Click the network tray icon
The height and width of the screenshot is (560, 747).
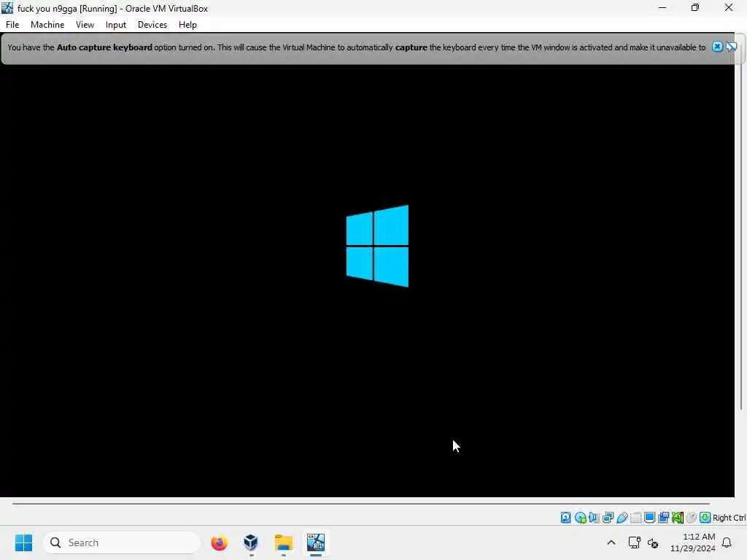pyautogui.click(x=634, y=542)
